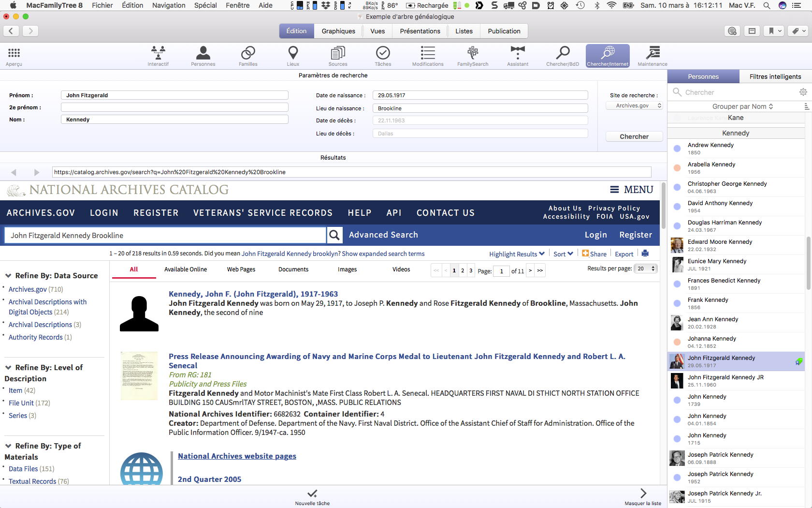Open the Navigation menu
Screen dimensions: 812x508
(169, 5)
